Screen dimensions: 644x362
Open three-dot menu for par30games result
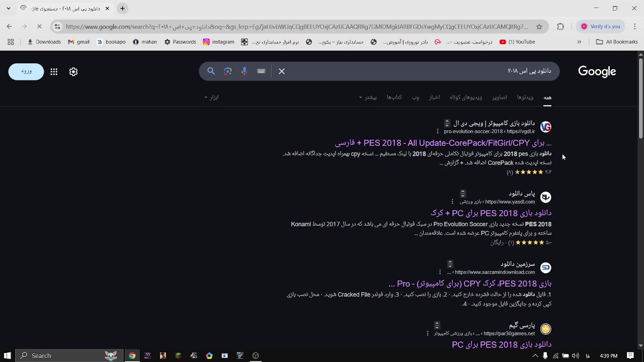pyautogui.click(x=428, y=334)
